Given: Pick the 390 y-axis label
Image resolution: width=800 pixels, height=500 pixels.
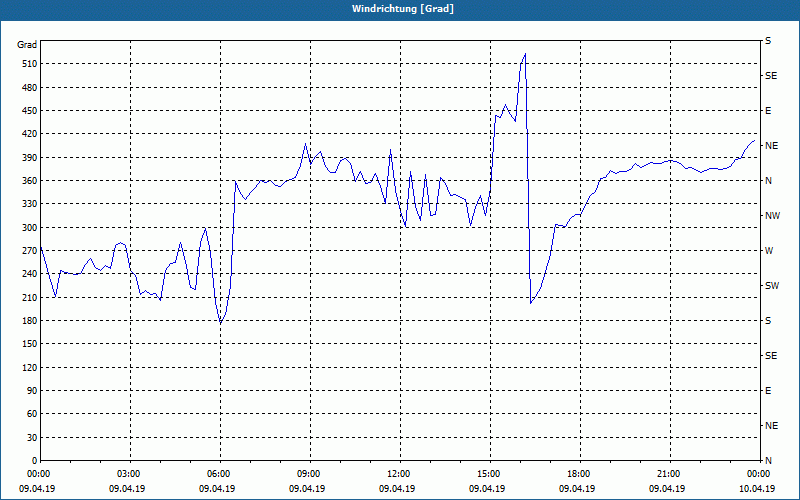Looking at the screenshot, I should pyautogui.click(x=30, y=158).
